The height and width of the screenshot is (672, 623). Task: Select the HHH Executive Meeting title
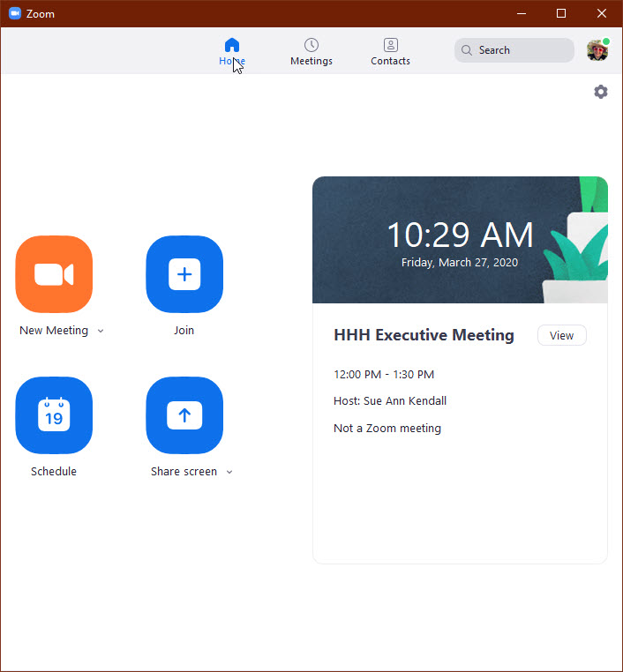(424, 335)
